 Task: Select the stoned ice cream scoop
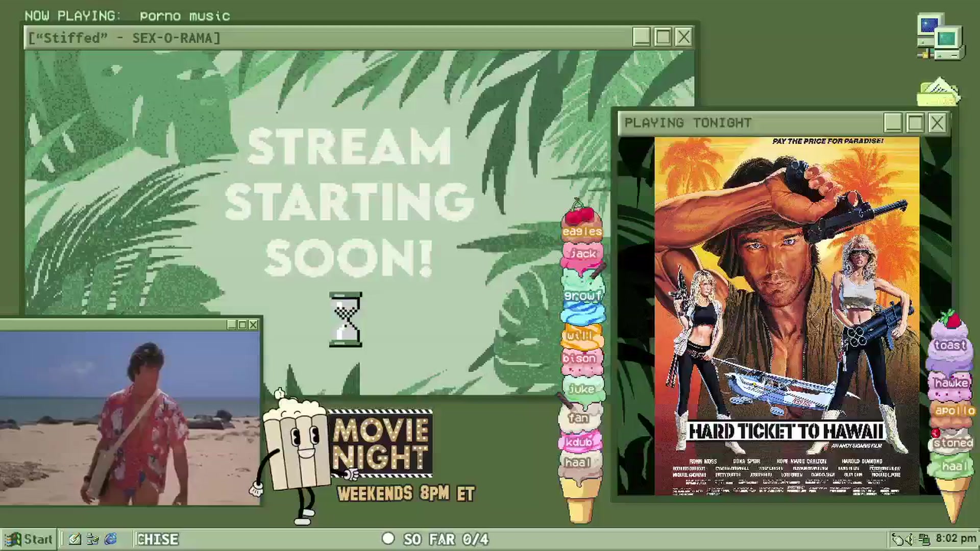(952, 443)
